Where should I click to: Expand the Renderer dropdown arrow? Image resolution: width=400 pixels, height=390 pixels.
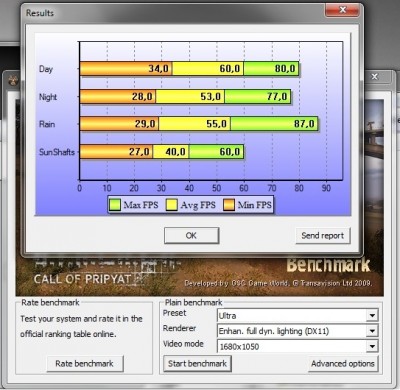(372, 331)
